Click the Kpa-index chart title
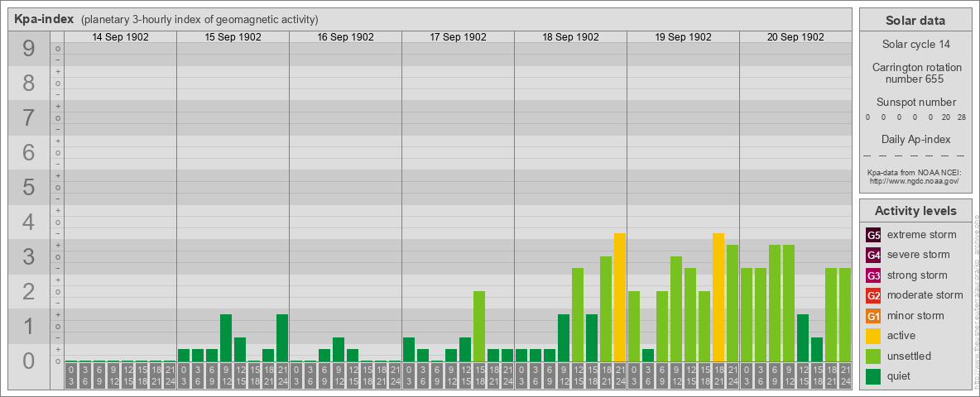Screen dimensions: 980x397 tap(45, 19)
